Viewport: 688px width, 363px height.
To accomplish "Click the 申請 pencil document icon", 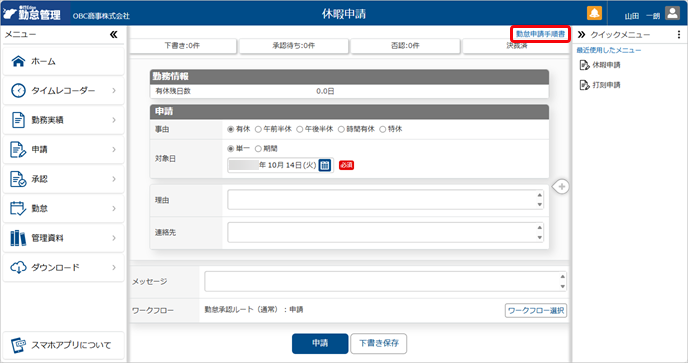I will pos(18,149).
